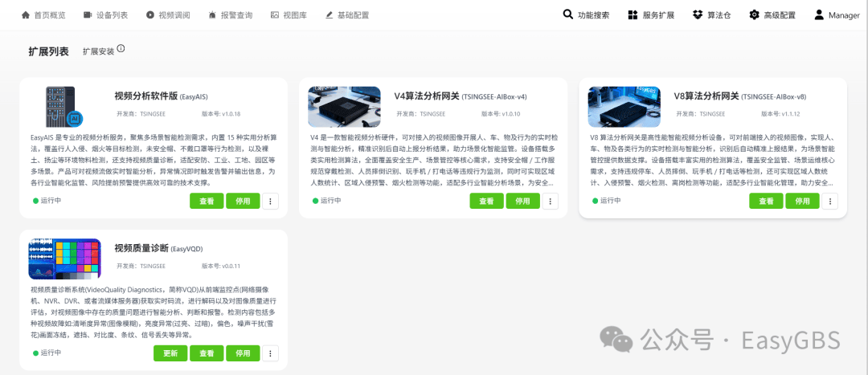The width and height of the screenshot is (868, 375).
Task: Click the V8算法分析网关 device thumbnail
Action: coord(624,107)
